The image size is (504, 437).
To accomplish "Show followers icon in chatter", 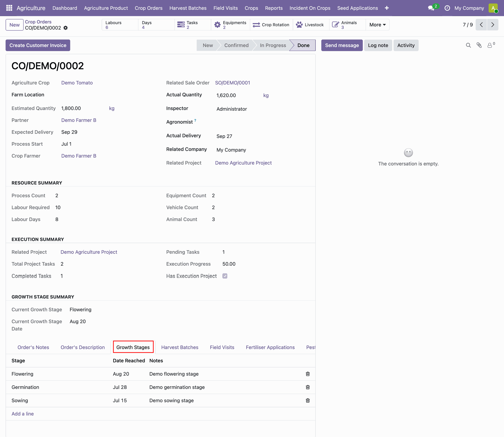I will pyautogui.click(x=491, y=45).
